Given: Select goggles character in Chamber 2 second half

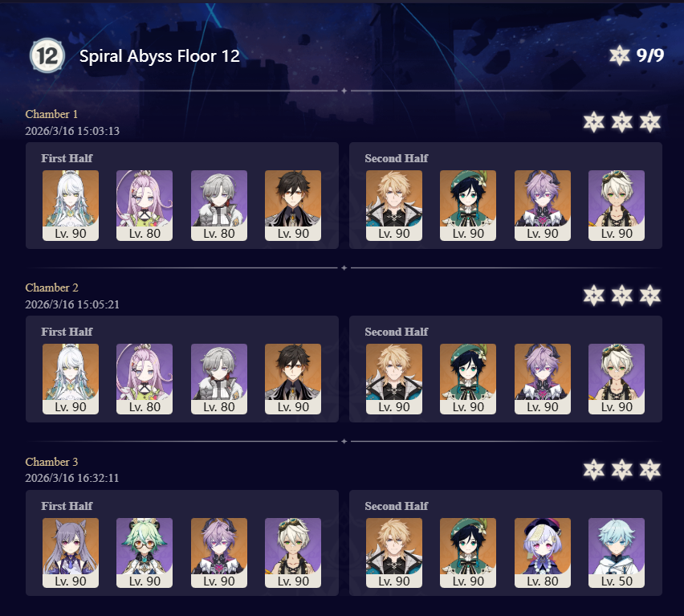Looking at the screenshot, I should (x=617, y=379).
